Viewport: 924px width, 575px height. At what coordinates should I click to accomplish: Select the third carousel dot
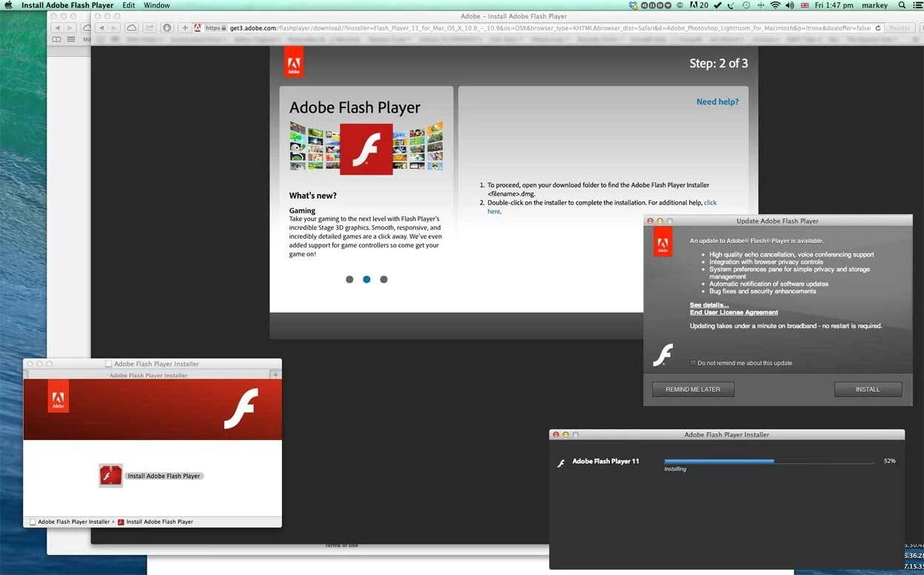(384, 279)
